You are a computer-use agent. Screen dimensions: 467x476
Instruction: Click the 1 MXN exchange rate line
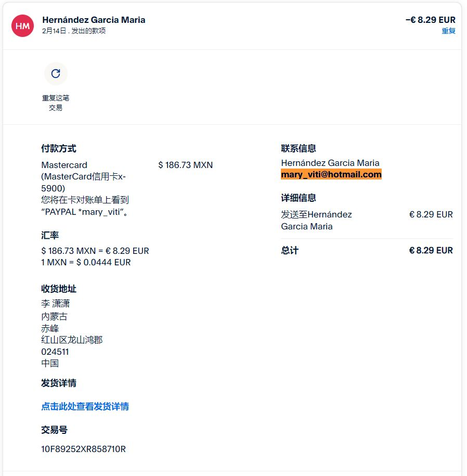(86, 262)
